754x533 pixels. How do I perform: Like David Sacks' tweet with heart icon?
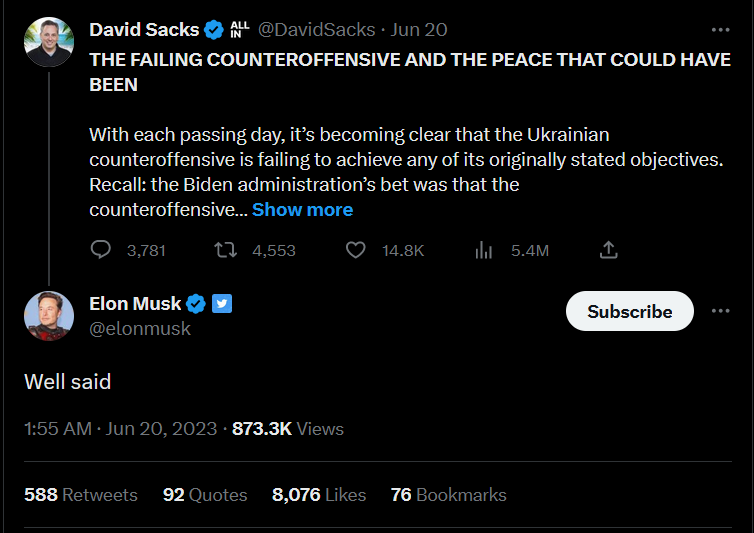point(355,250)
